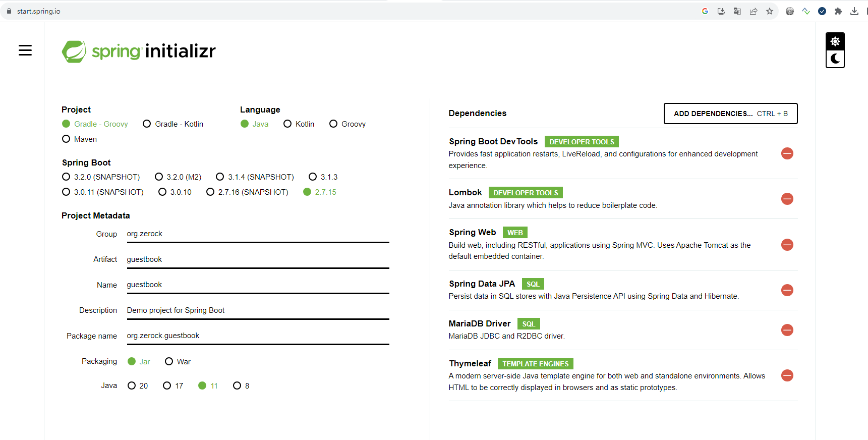Click the translate page icon

click(737, 11)
